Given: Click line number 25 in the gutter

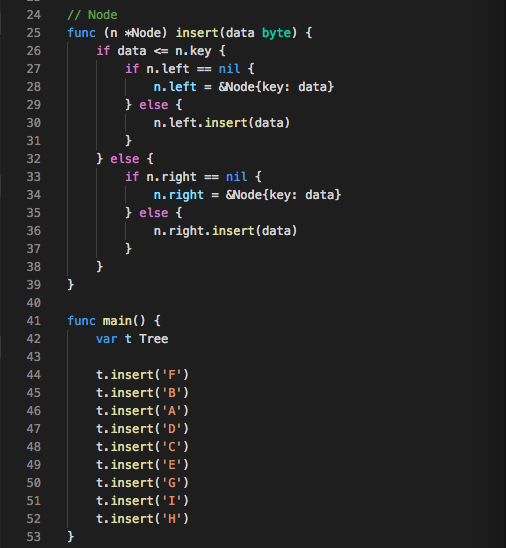Looking at the screenshot, I should coord(34,33).
